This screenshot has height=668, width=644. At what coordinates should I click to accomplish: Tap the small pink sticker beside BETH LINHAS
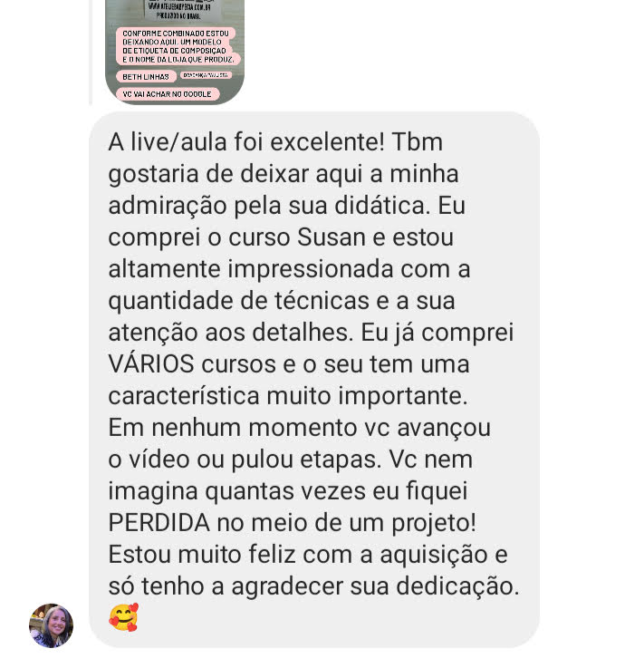tap(206, 75)
